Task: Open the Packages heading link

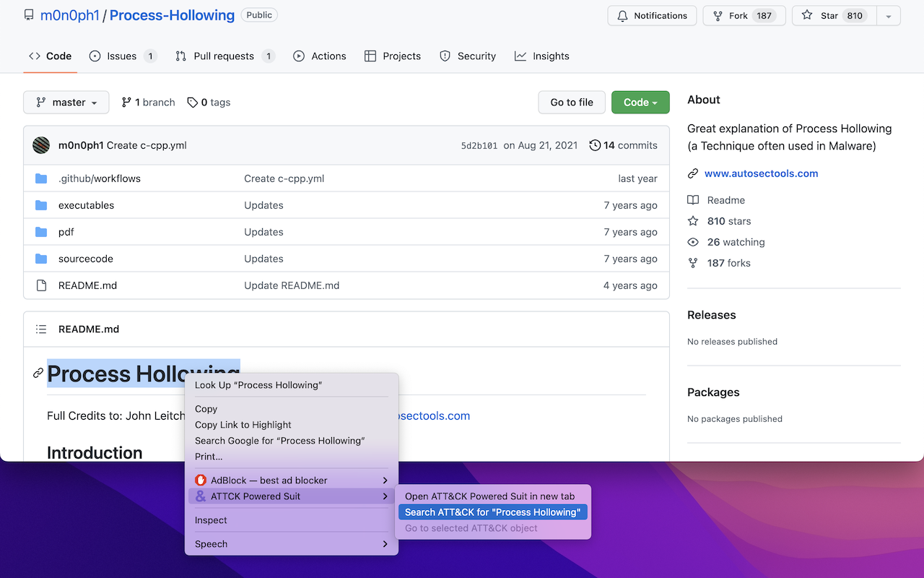Action: pyautogui.click(x=713, y=392)
